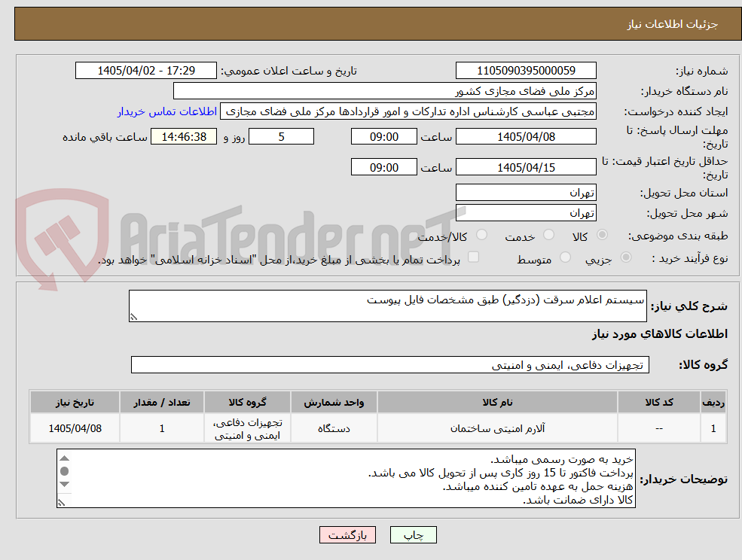Click the buyer notes scroll up arrow
This screenshot has height=560, width=742.
(64, 458)
